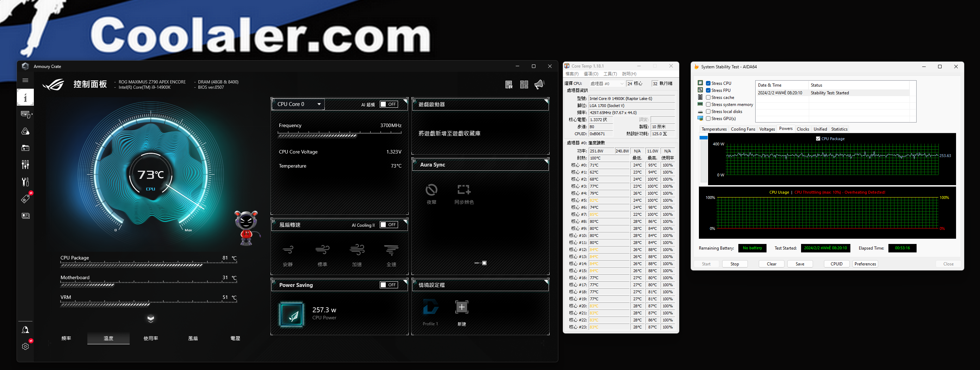Open the announcements megaphone icon
The height and width of the screenshot is (370, 980).
point(539,84)
